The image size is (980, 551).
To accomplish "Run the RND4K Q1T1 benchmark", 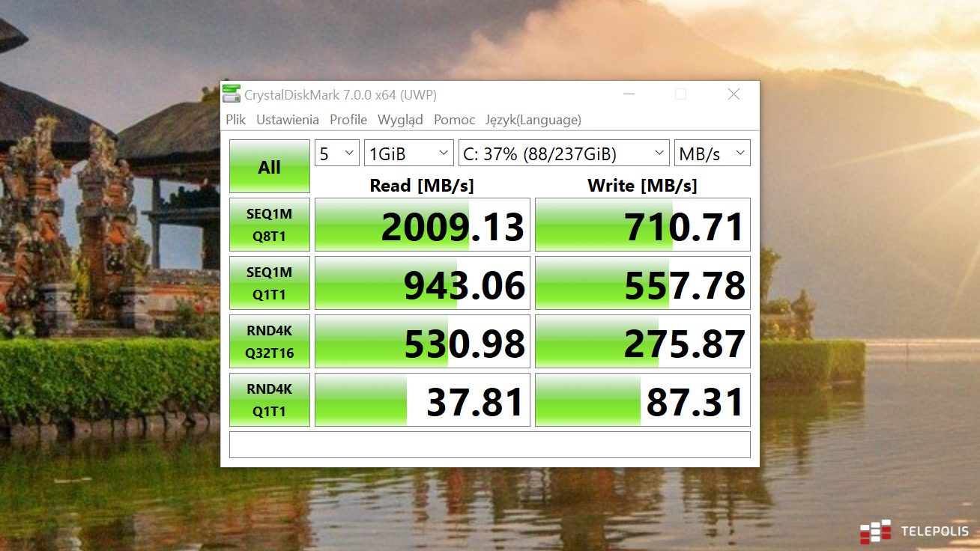I will 269,401.
